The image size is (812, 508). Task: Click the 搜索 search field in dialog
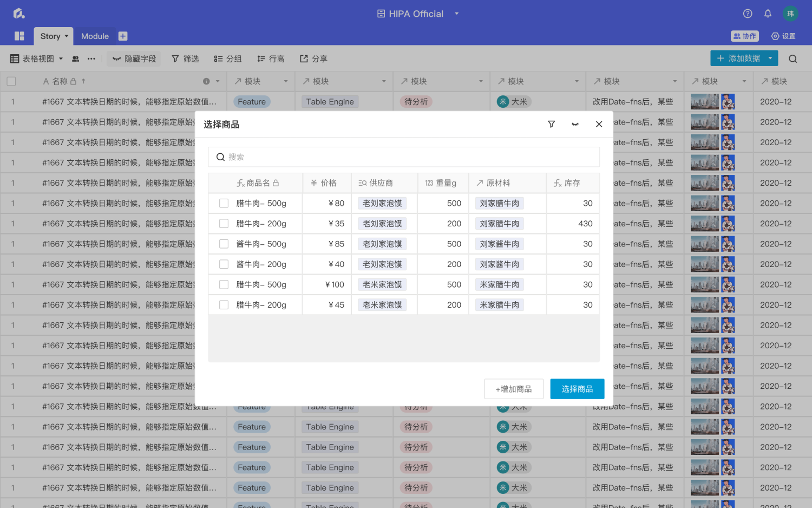404,157
